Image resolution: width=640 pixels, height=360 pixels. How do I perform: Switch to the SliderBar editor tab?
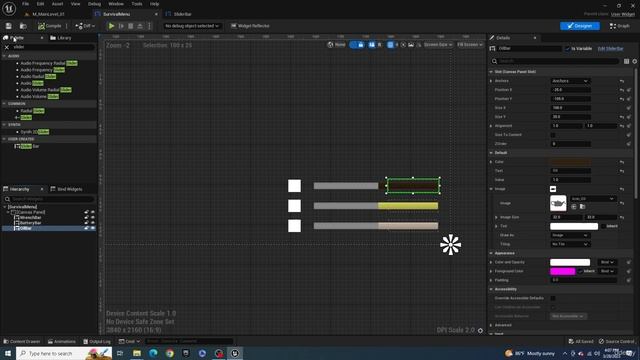click(182, 14)
